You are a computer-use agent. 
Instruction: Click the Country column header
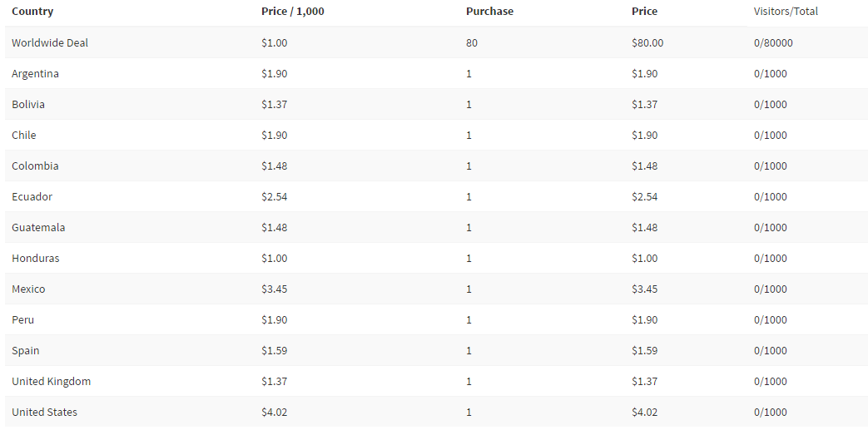tap(32, 12)
